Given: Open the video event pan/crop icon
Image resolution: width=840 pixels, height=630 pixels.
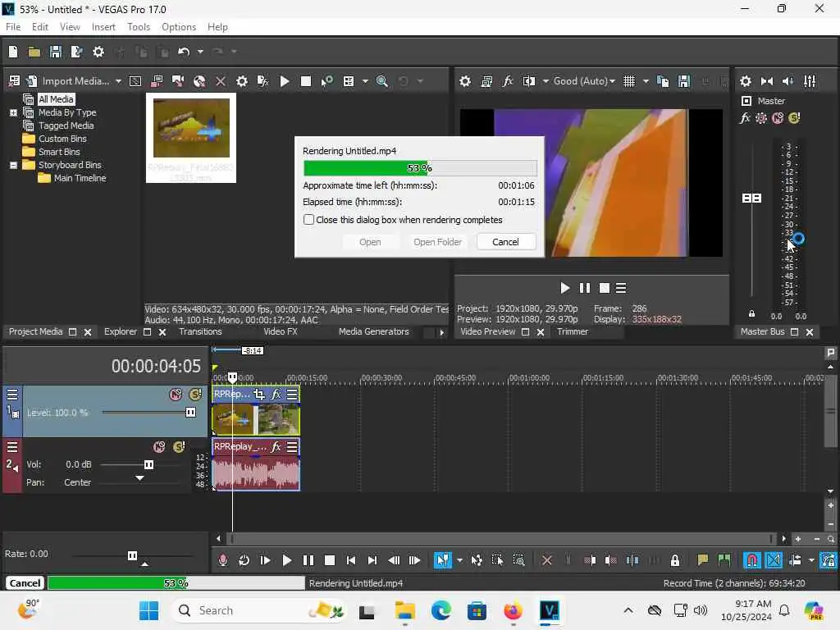Looking at the screenshot, I should click(x=260, y=395).
